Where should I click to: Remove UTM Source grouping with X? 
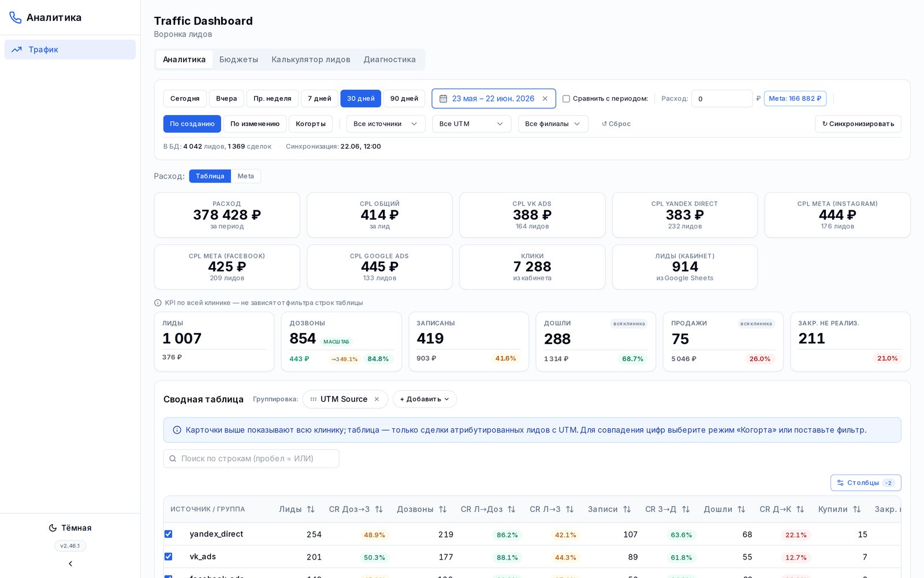[x=377, y=399]
